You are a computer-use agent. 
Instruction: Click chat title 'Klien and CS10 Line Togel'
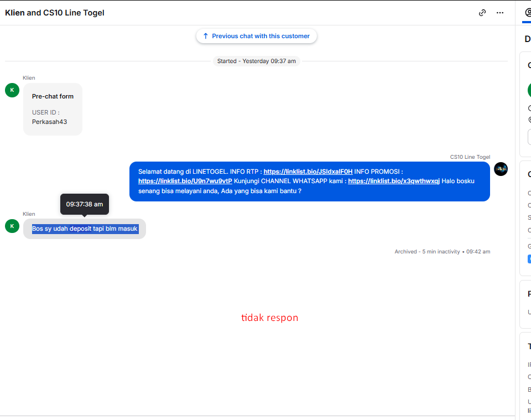pos(55,13)
